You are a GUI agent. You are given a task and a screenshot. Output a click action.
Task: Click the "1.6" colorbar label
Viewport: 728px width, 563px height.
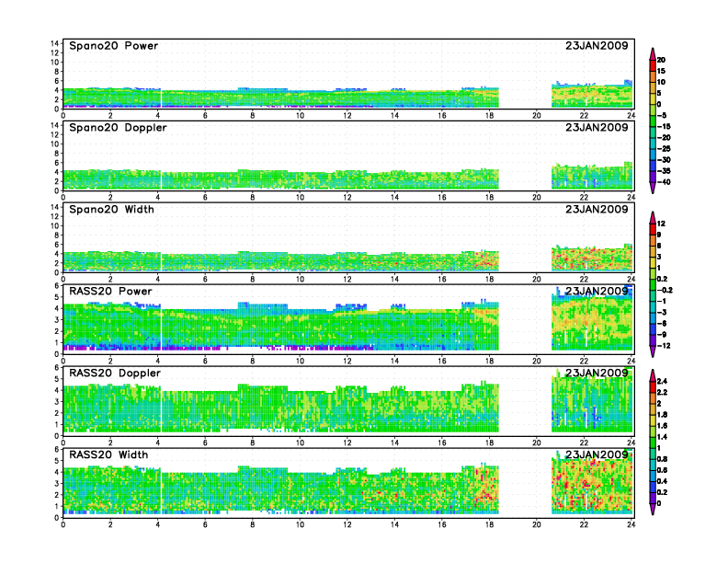click(662, 426)
